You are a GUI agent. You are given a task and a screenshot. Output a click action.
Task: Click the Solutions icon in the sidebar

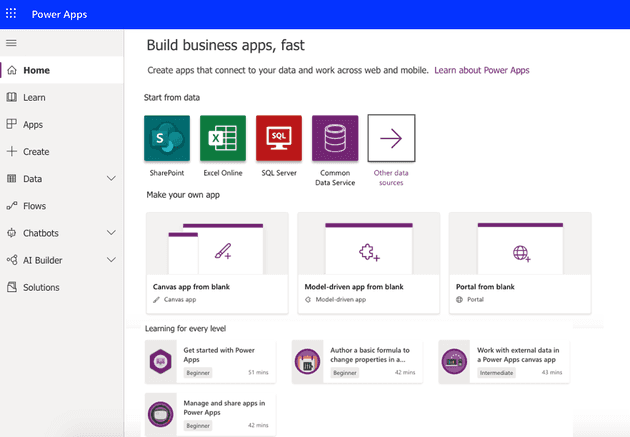point(12,287)
